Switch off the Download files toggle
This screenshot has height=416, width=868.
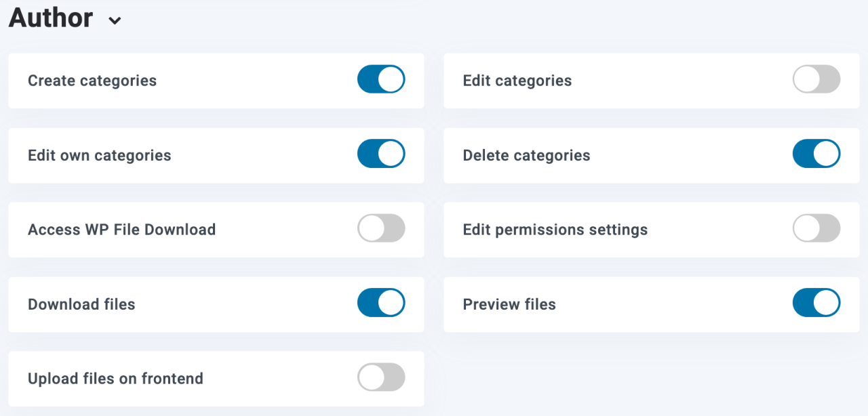[381, 303]
